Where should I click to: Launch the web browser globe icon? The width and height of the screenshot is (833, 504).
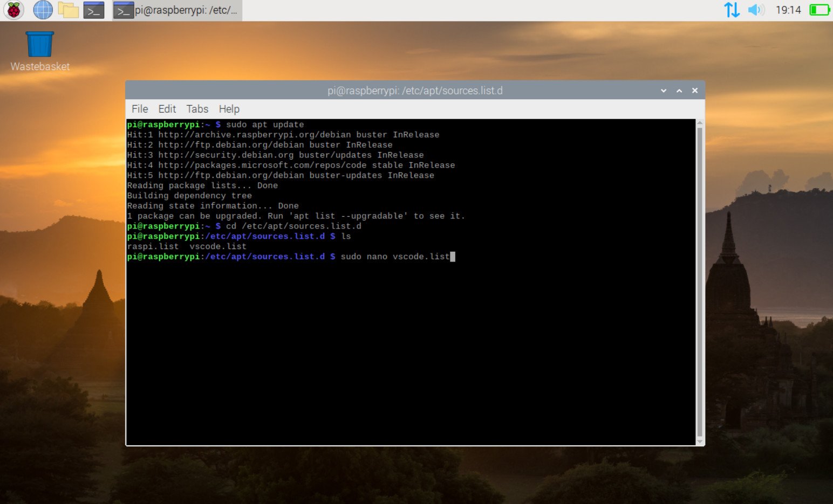coord(43,10)
